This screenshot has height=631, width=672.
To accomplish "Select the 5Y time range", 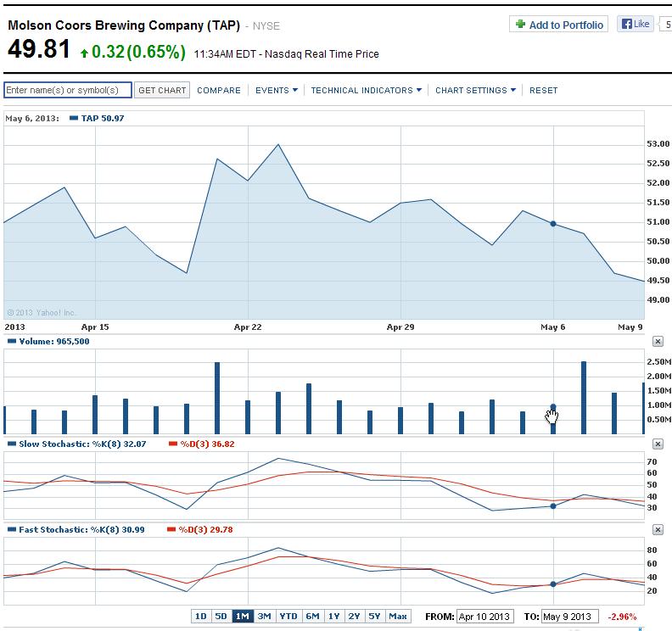I will pyautogui.click(x=374, y=616).
